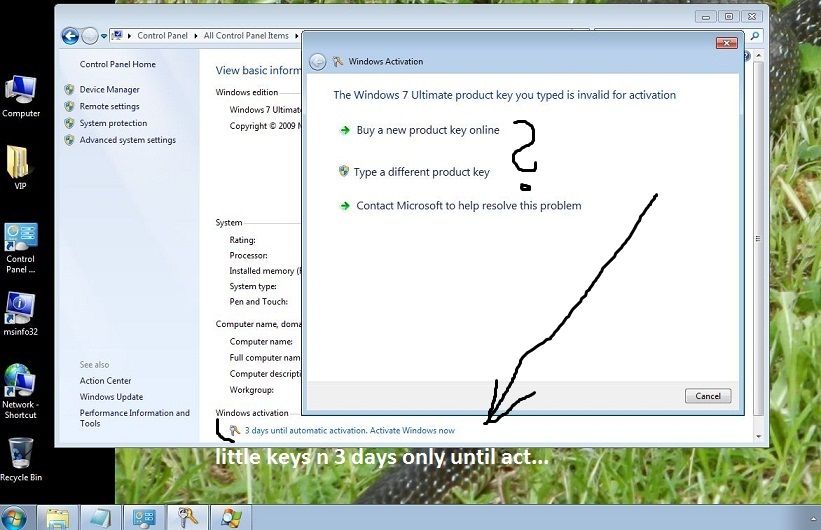This screenshot has height=530, width=821.
Task: Open Action Center under See also
Action: [x=105, y=381]
